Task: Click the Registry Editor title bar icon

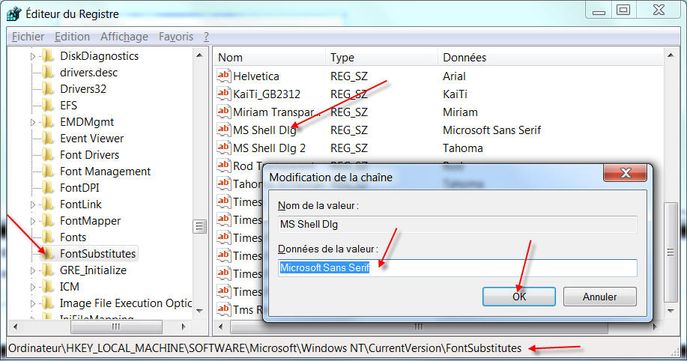Action: point(14,14)
